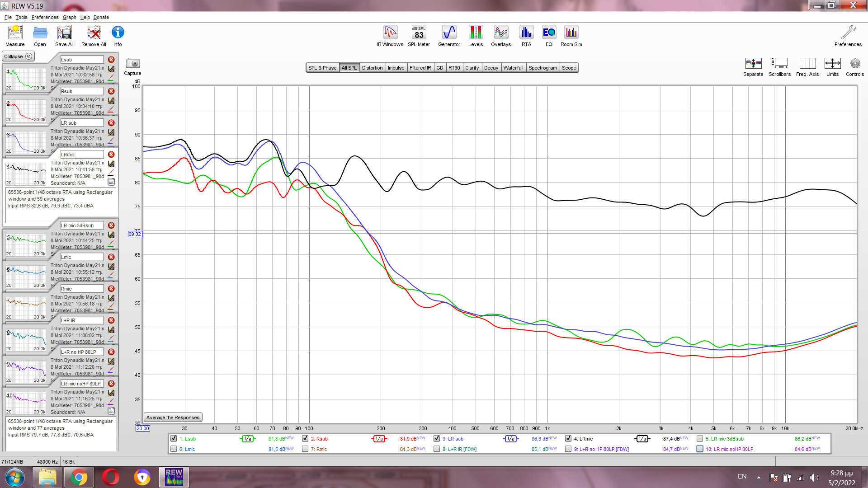The height and width of the screenshot is (488, 868).
Task: Remove the LRmic measurement
Action: click(x=111, y=155)
